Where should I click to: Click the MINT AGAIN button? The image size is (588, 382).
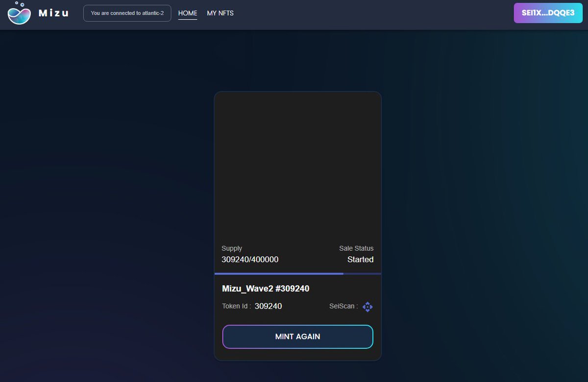[297, 336]
